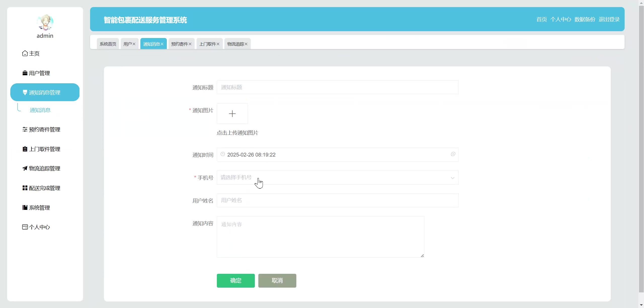The width and height of the screenshot is (644, 308).
Task: Click the home icon beside 主页
Action: tap(25, 53)
